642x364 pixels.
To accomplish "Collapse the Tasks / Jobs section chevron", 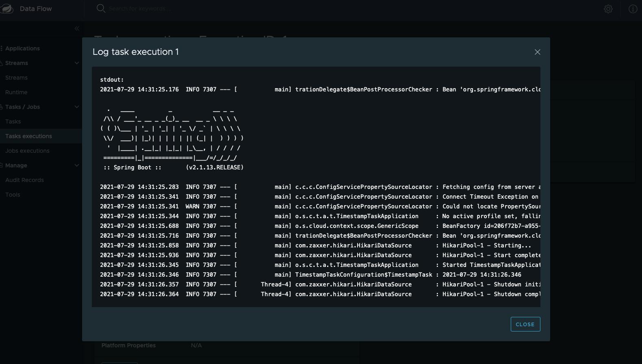I will point(76,107).
